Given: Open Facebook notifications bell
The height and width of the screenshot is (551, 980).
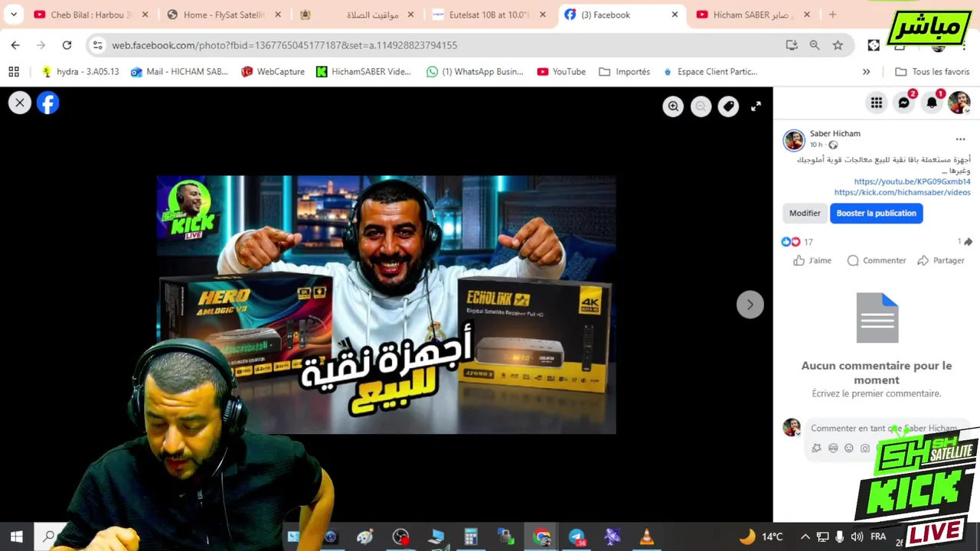Looking at the screenshot, I should 931,103.
